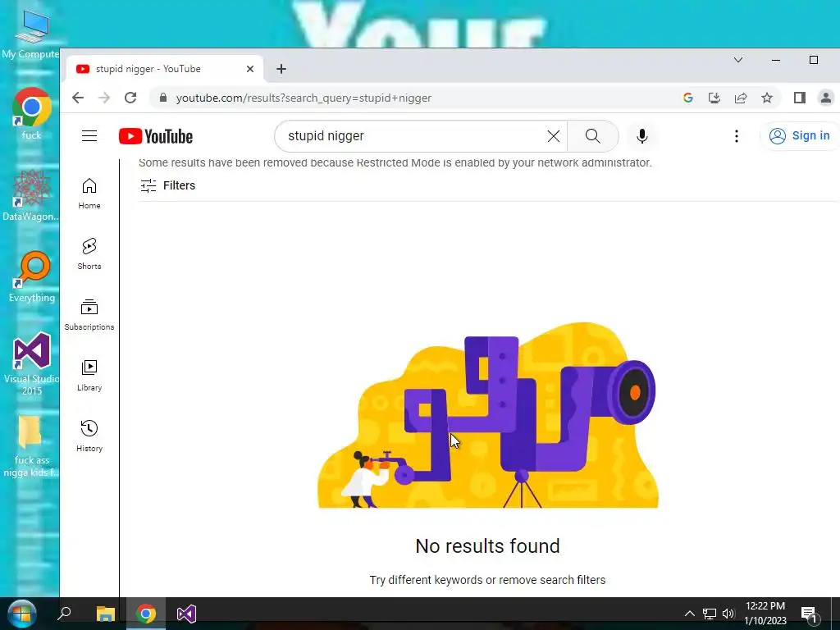Start voice search with microphone icon
The width and height of the screenshot is (840, 630).
click(641, 136)
